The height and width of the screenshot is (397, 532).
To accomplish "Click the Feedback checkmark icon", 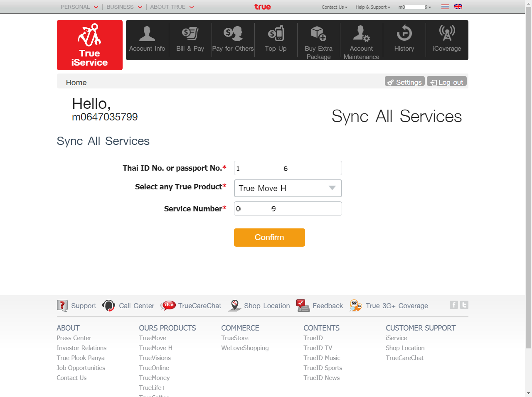I will (303, 306).
